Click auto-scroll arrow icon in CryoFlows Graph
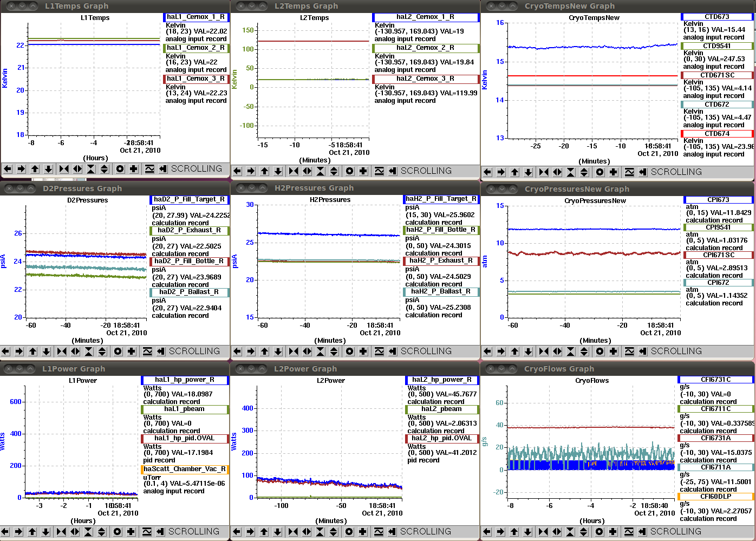 click(x=642, y=532)
